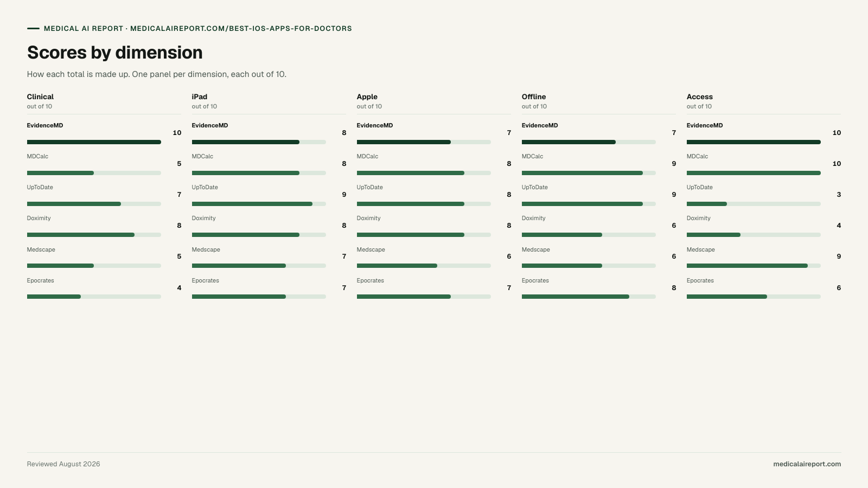
Task: Select the EvidenceMD label in Apple panel
Action: 375,125
